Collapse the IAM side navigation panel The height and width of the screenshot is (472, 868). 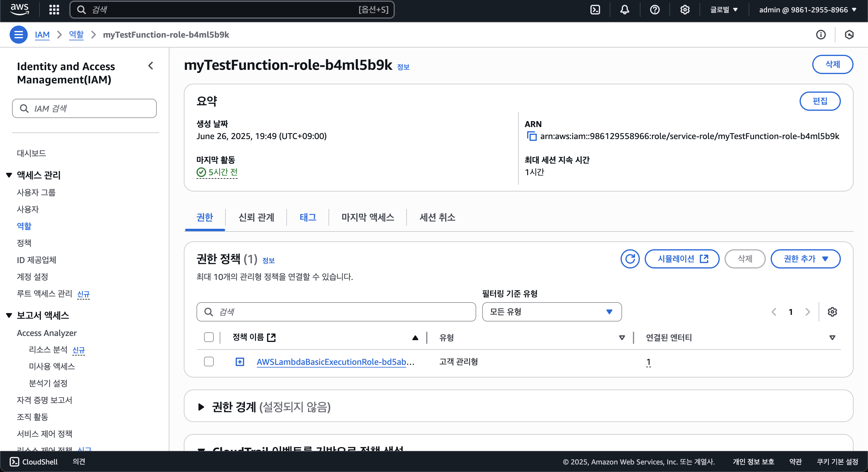(x=151, y=66)
